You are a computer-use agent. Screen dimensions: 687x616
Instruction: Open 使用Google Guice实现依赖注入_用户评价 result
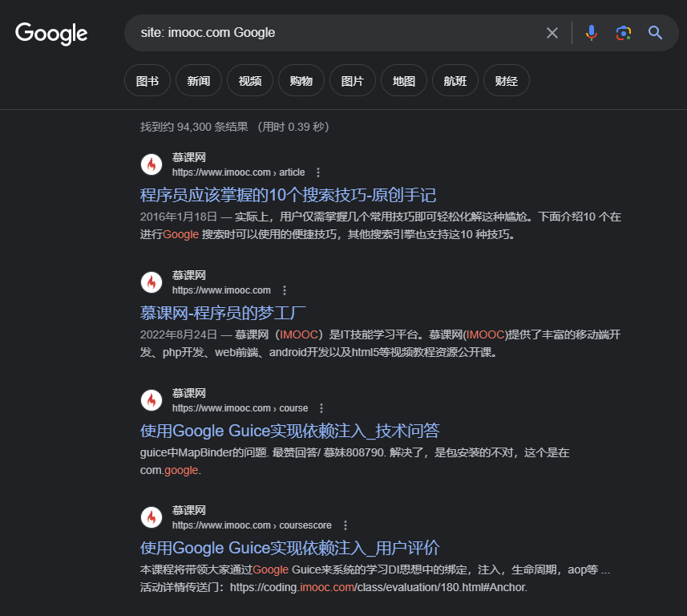click(x=289, y=548)
